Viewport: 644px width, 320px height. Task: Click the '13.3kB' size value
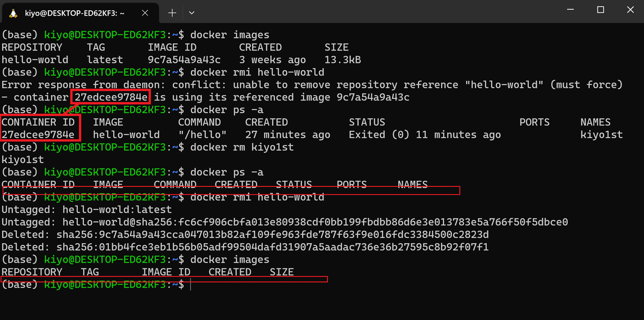point(342,60)
